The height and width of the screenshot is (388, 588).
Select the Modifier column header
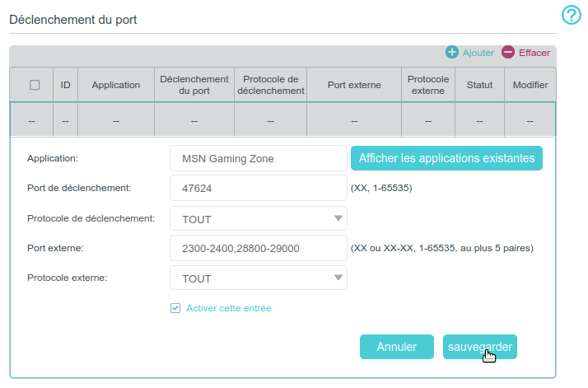click(x=530, y=85)
